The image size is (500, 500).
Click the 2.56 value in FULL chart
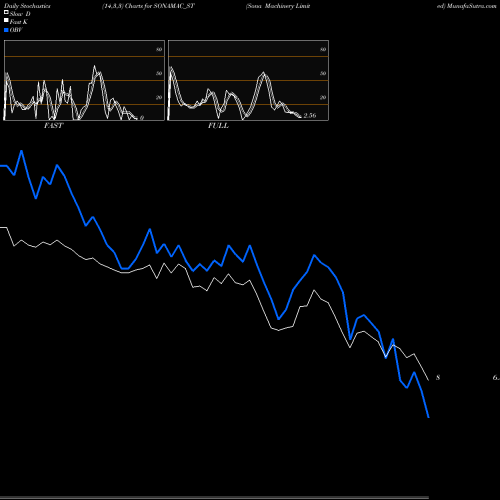(x=310, y=115)
